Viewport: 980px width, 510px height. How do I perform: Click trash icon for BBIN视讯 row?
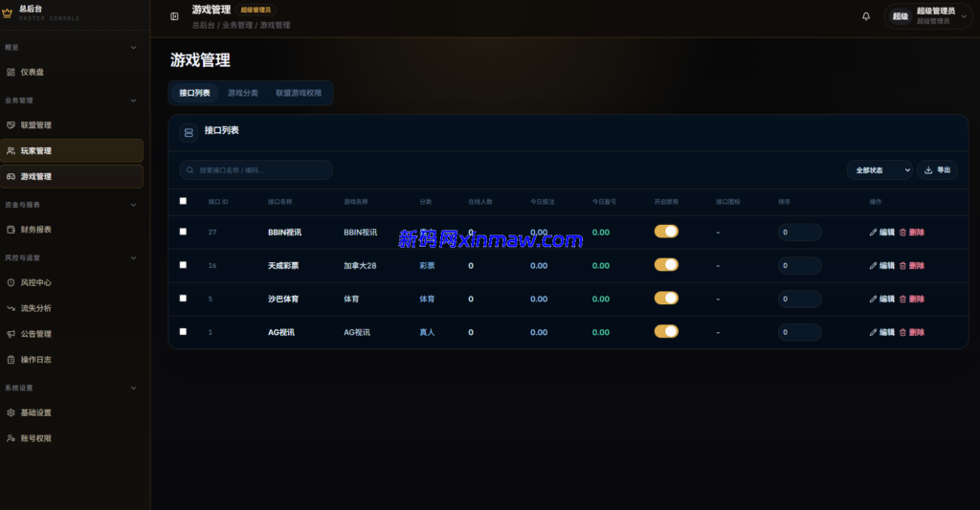[902, 232]
